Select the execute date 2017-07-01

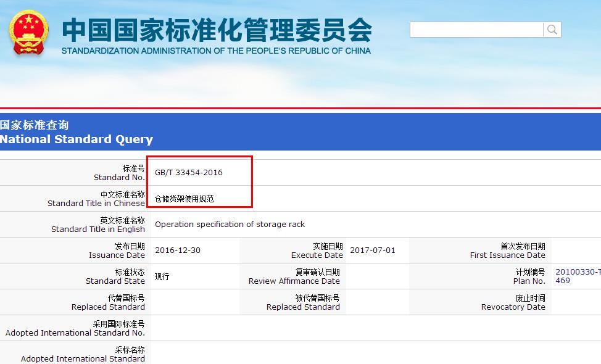coord(373,250)
